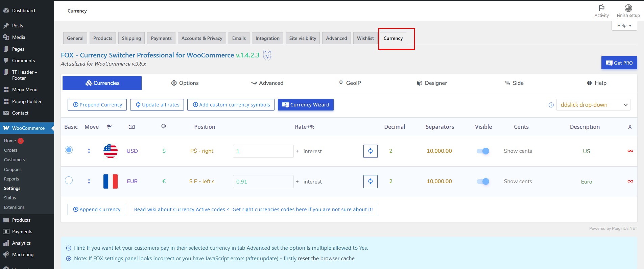This screenshot has width=644, height=269.
Task: Open Contact in the sidebar
Action: tap(20, 113)
